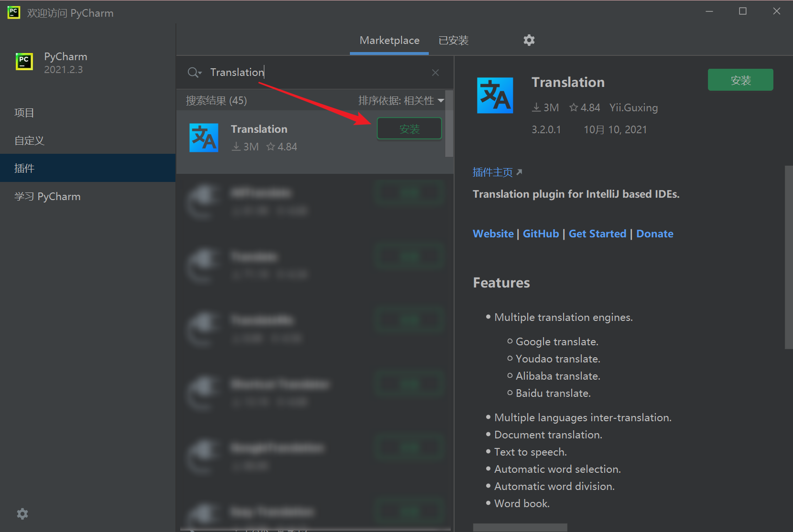Click the details panel vertical scrollbar
Image resolution: width=793 pixels, height=532 pixels.
[788, 257]
